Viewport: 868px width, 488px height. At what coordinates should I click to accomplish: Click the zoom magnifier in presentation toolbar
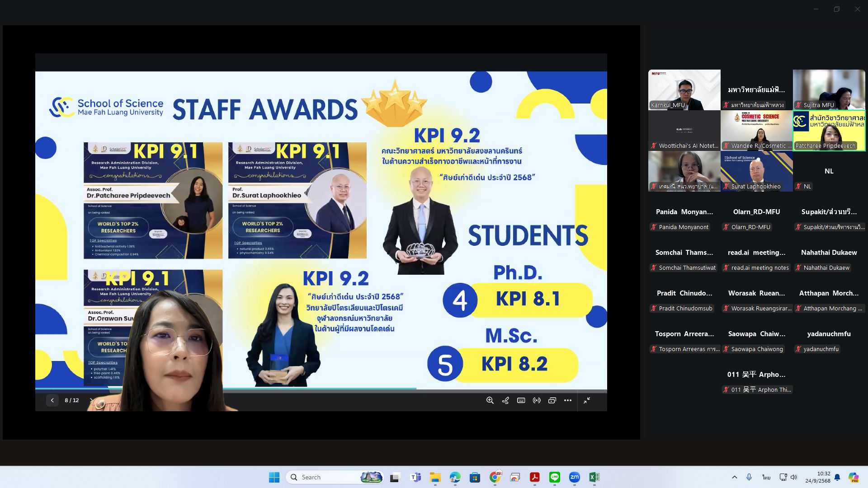[490, 400]
